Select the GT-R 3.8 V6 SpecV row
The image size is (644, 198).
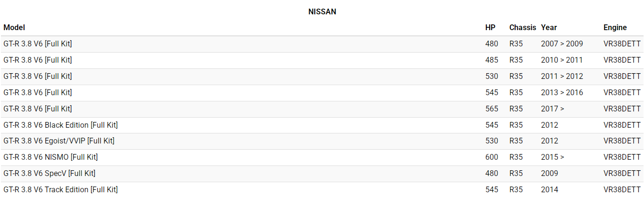coord(49,173)
